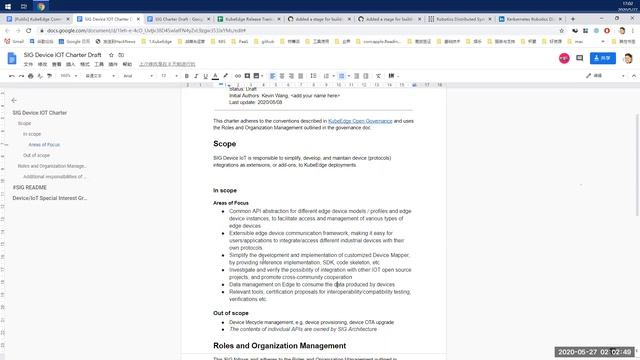Open the KubeEdge Open Governance link

(360, 121)
